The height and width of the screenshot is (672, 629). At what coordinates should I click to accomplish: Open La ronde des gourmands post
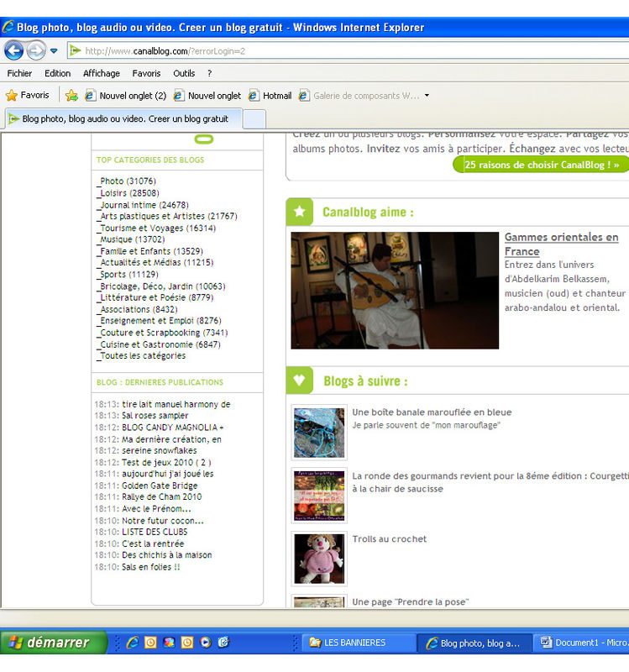[490, 482]
